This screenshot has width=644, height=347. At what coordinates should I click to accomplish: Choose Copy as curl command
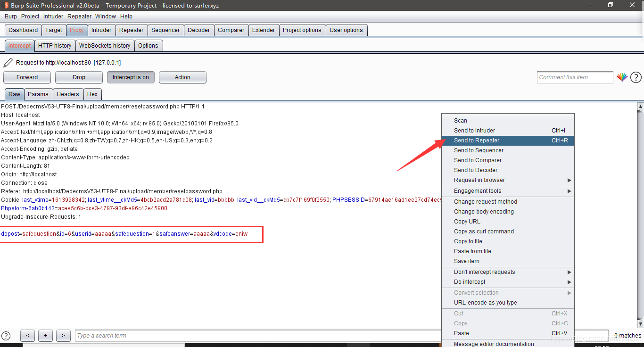[x=508, y=231]
